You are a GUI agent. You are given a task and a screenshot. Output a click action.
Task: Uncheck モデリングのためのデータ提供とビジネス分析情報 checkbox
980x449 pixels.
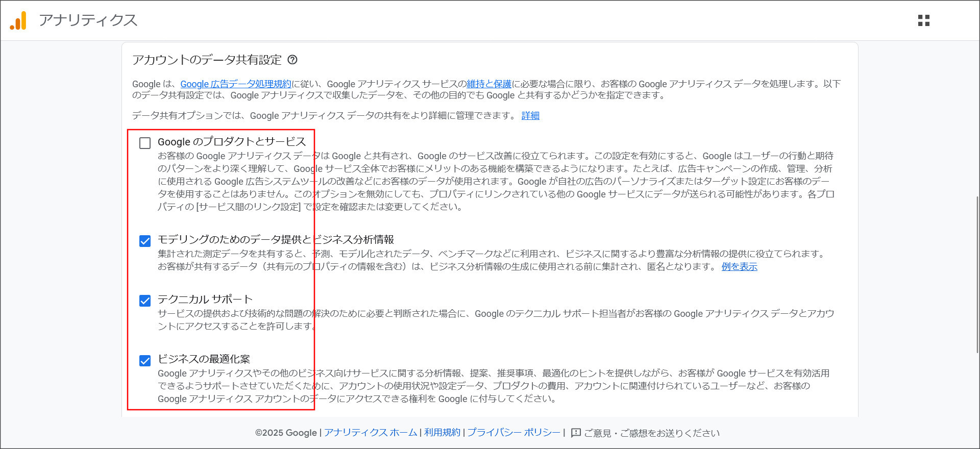pos(145,241)
